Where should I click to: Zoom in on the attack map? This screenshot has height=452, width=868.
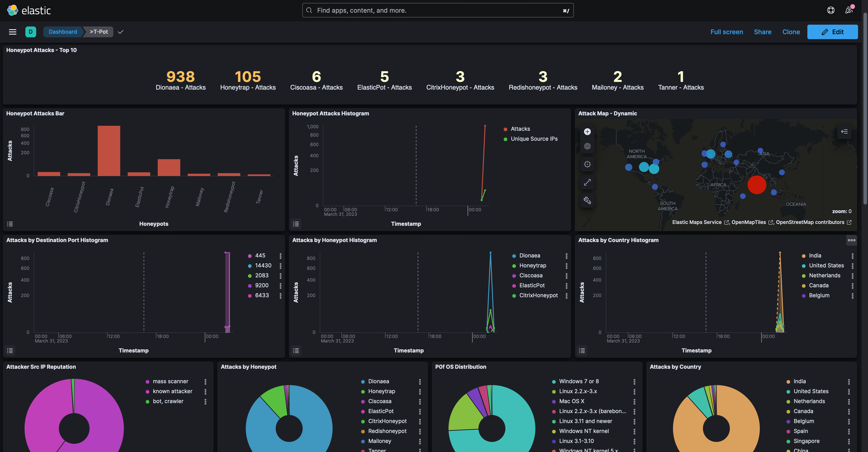coord(587,132)
